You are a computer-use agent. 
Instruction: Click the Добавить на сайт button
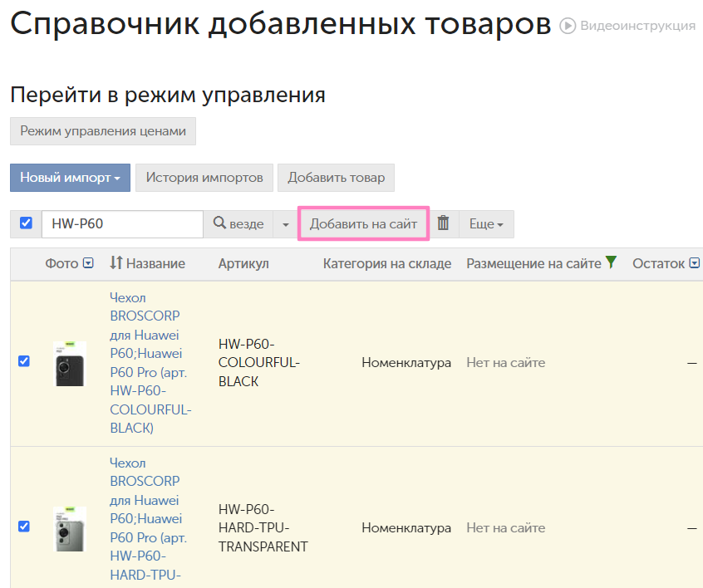click(x=363, y=224)
